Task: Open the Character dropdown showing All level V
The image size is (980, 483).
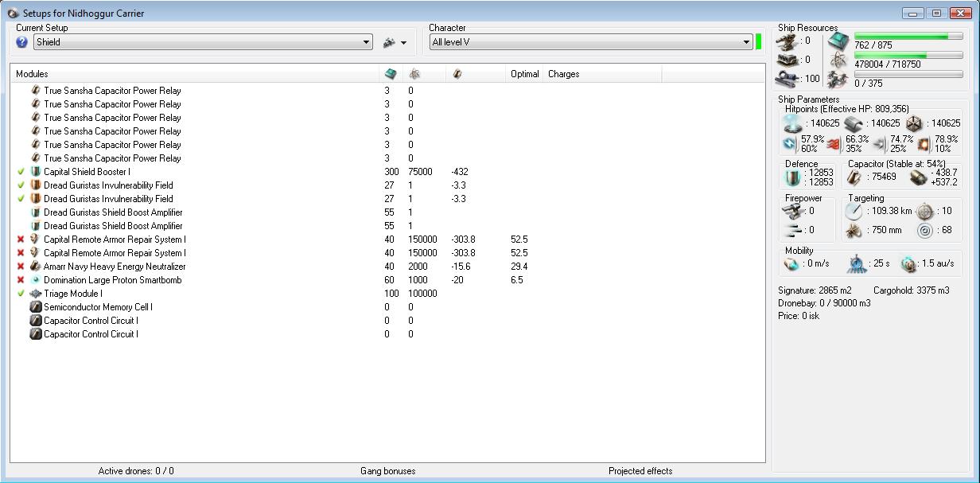Action: pyautogui.click(x=590, y=42)
